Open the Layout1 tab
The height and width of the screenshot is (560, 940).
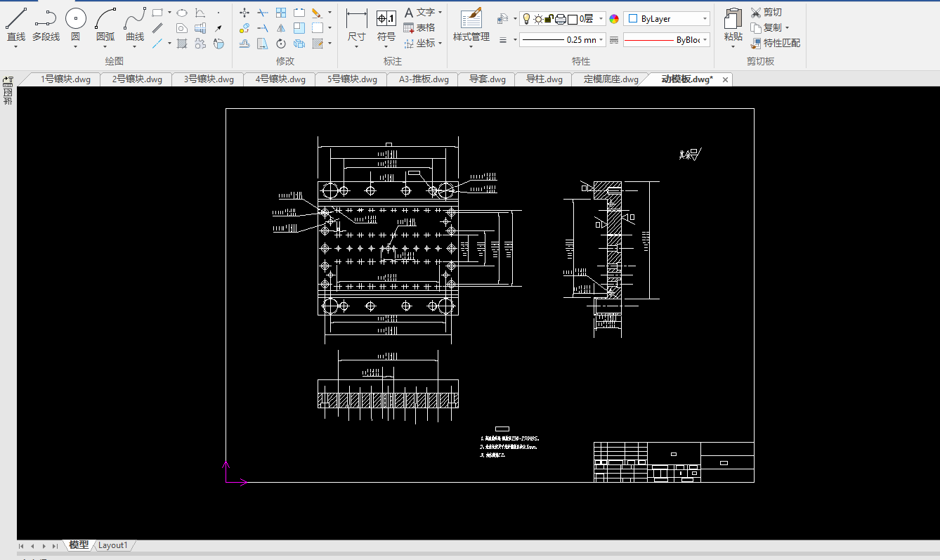(113, 545)
